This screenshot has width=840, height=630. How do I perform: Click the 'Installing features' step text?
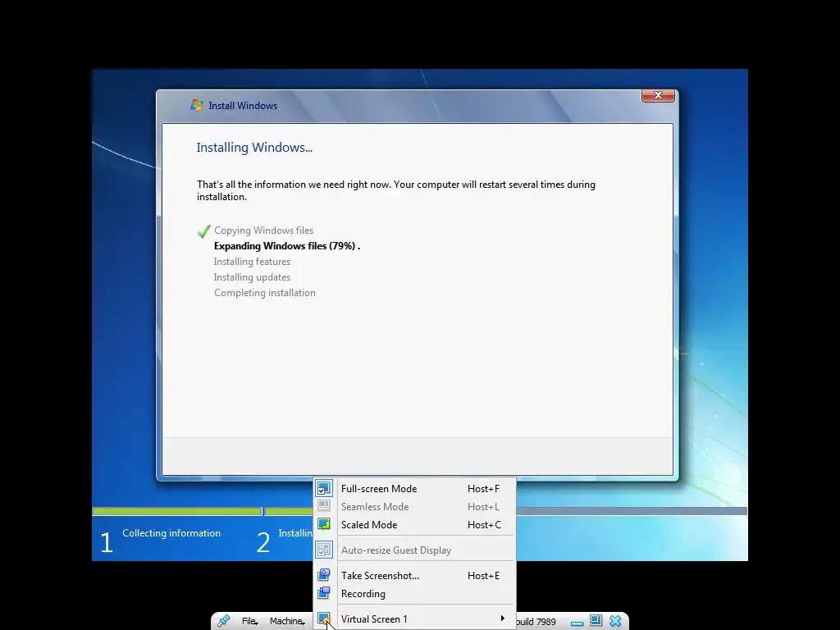point(252,262)
